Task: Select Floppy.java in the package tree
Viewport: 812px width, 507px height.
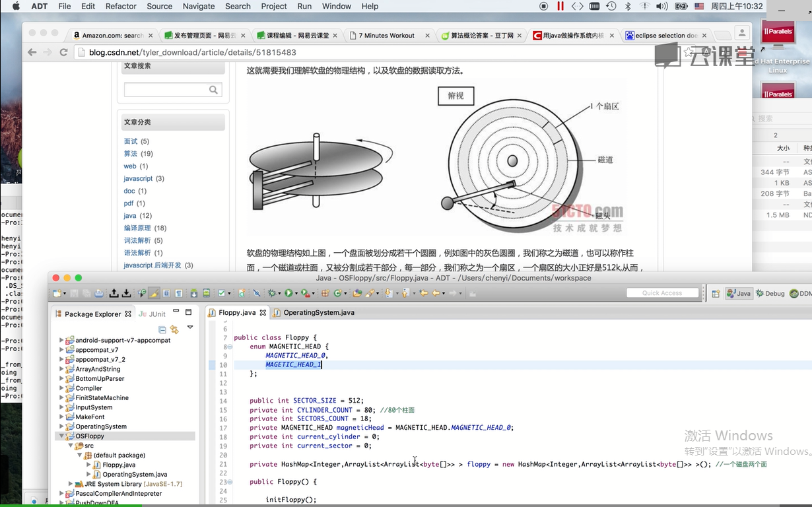Action: [x=119, y=465]
